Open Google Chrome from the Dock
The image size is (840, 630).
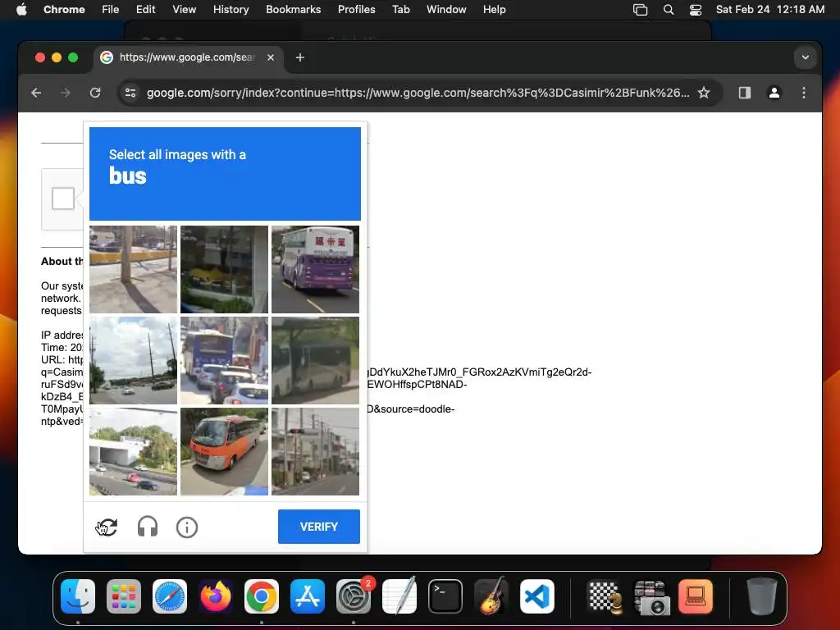(x=262, y=596)
